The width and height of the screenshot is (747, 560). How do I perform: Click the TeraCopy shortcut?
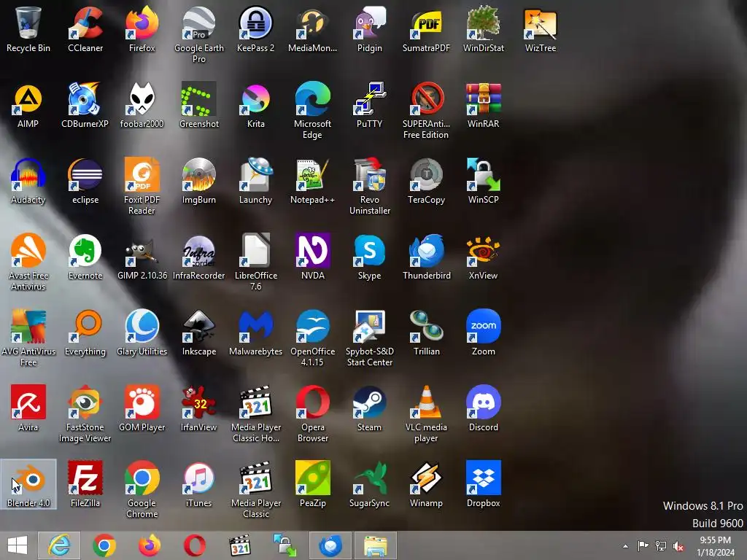tap(426, 181)
